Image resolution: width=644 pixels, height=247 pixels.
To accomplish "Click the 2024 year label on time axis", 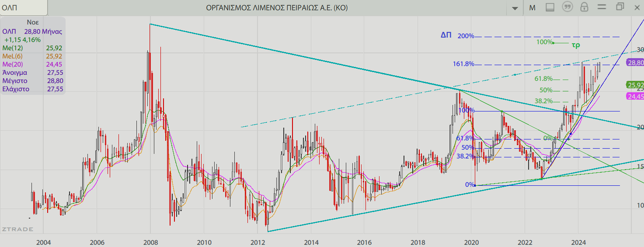I will tap(578, 242).
